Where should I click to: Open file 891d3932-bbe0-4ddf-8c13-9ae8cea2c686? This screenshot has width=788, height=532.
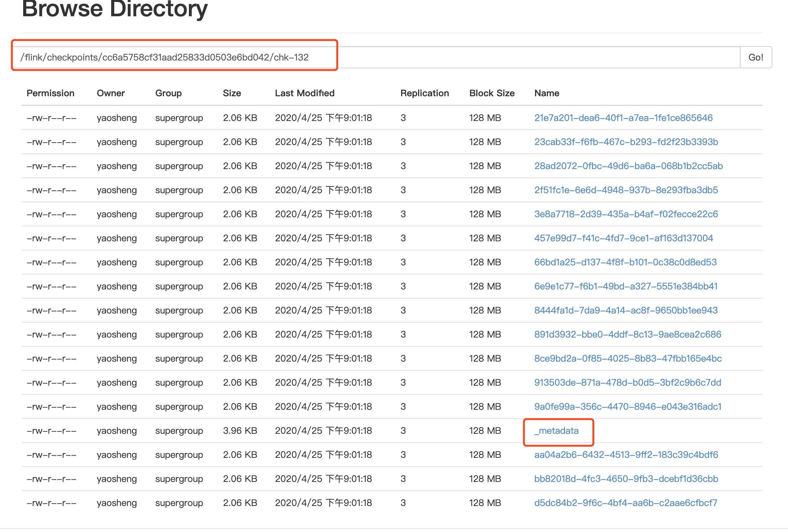point(628,334)
